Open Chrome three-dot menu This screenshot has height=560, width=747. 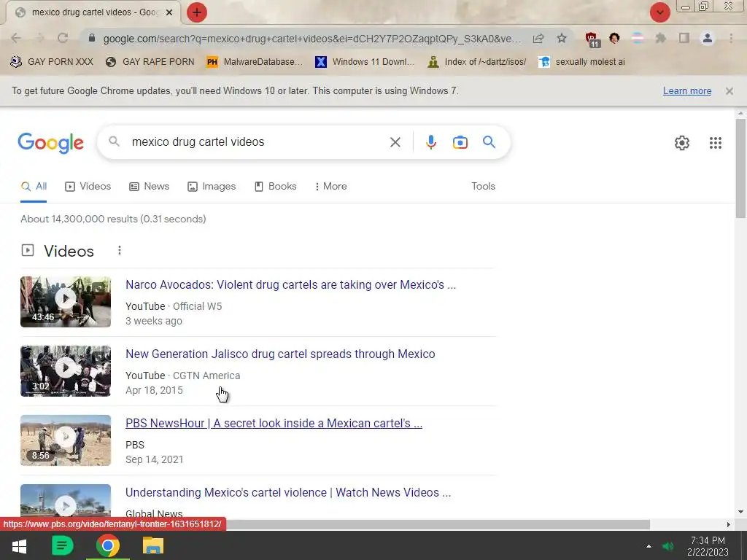pyautogui.click(x=731, y=38)
